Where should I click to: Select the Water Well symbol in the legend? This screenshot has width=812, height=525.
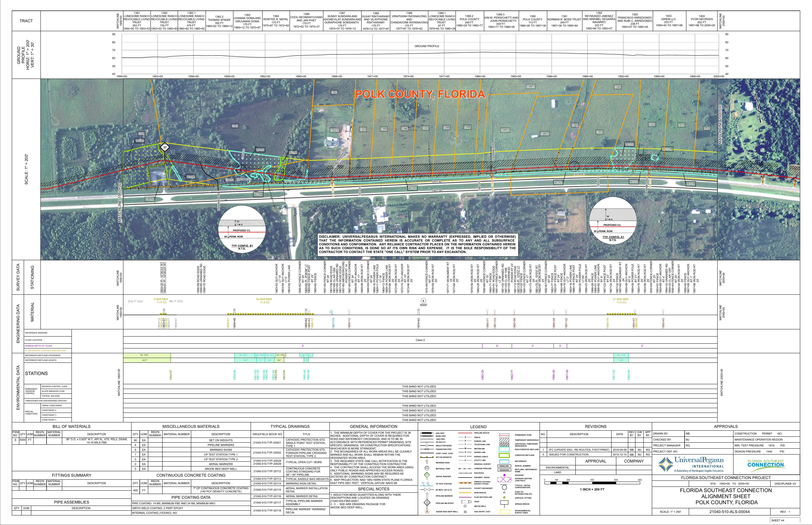tap(465, 506)
